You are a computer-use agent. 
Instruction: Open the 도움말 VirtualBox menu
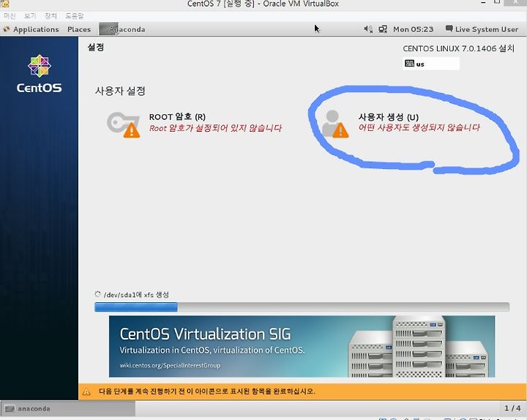pyautogui.click(x=74, y=16)
